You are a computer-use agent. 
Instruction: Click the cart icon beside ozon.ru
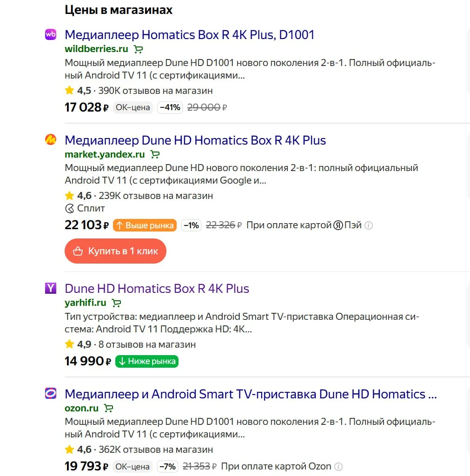coord(108,409)
